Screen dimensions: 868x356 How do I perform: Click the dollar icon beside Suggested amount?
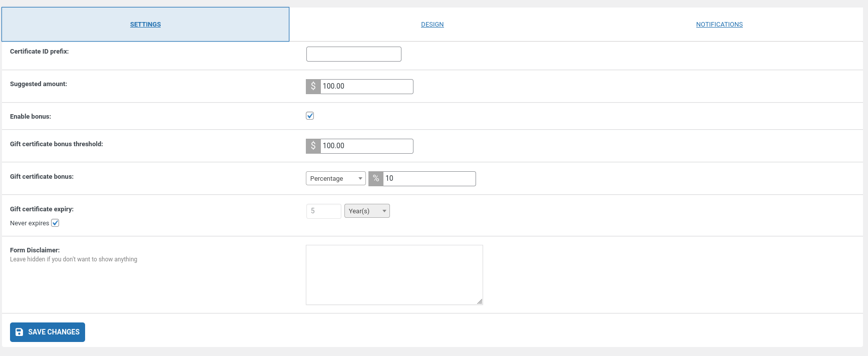click(313, 87)
